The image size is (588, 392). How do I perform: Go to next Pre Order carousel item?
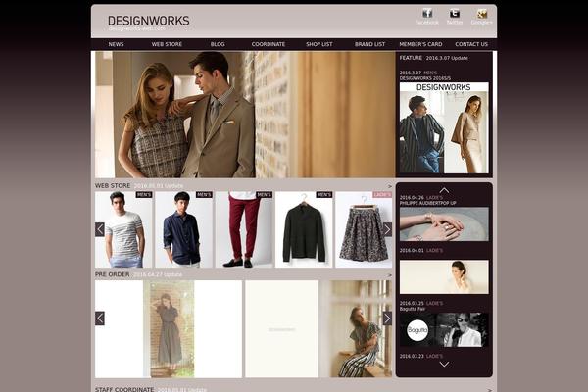point(387,318)
